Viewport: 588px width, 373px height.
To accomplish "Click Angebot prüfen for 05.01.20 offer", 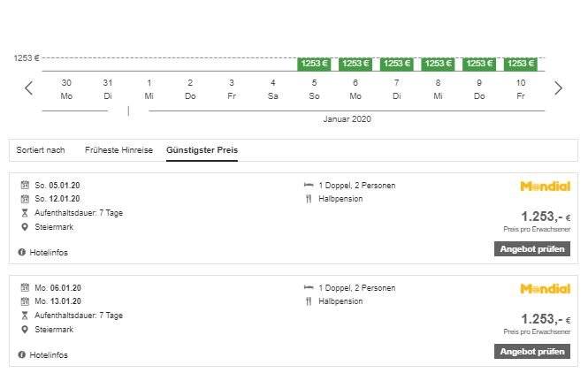I will pyautogui.click(x=532, y=249).
